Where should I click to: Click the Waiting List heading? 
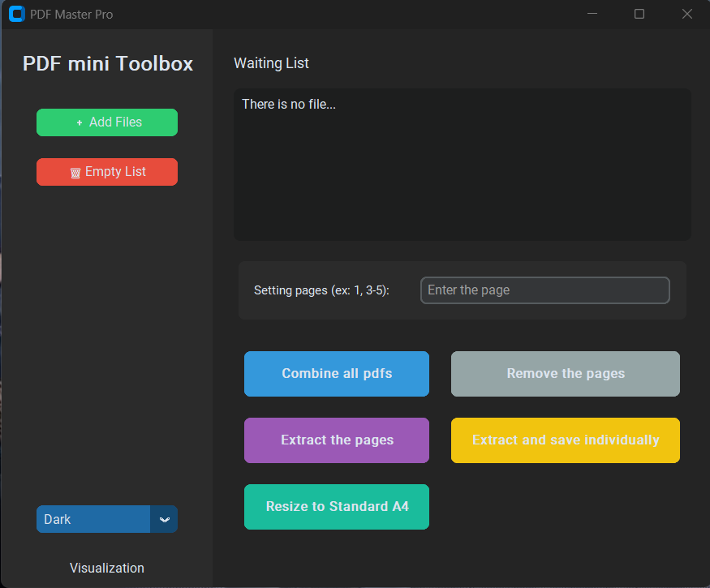coord(271,63)
